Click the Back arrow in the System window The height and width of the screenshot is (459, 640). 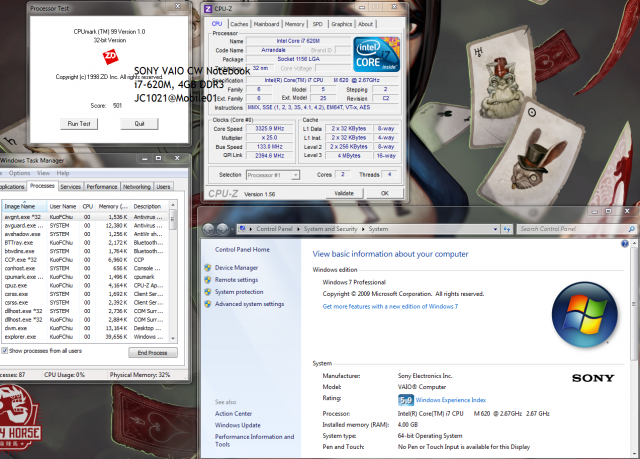(209, 229)
